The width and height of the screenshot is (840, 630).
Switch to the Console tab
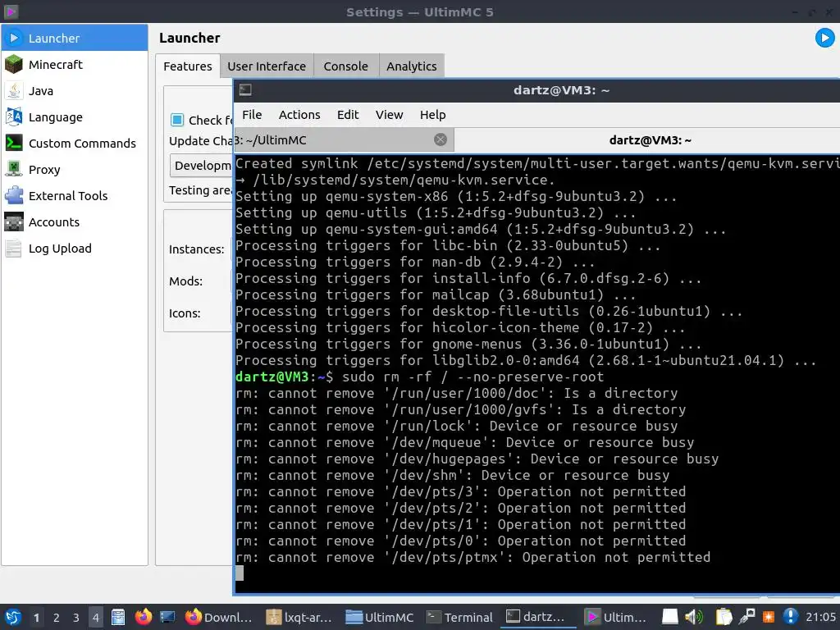click(x=345, y=66)
